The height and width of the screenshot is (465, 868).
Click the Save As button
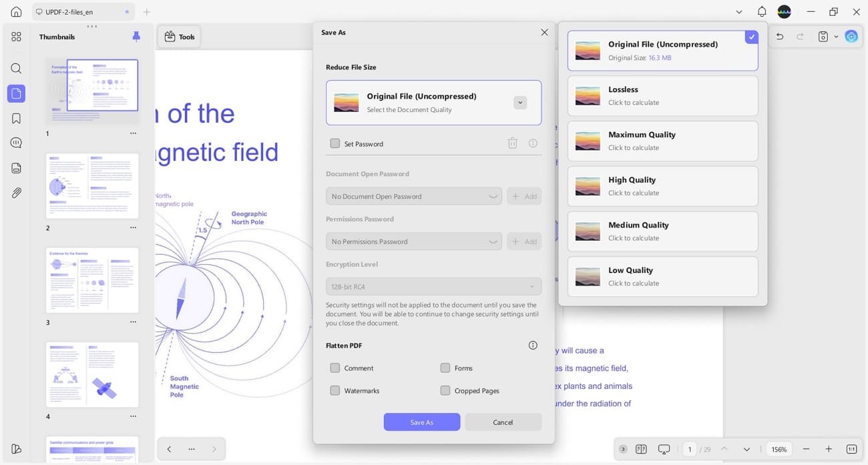point(421,422)
